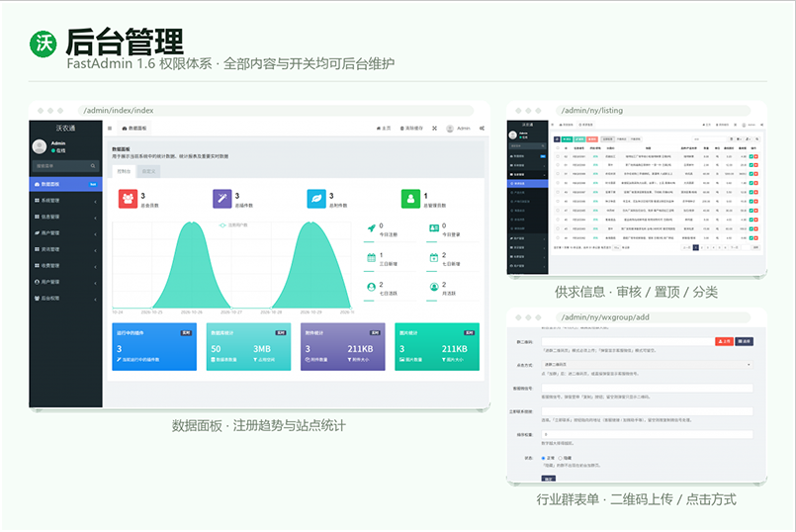Screen dimensions: 796x532
Task: Click the Admin avatar in dashboard top bar
Action: 450,129
